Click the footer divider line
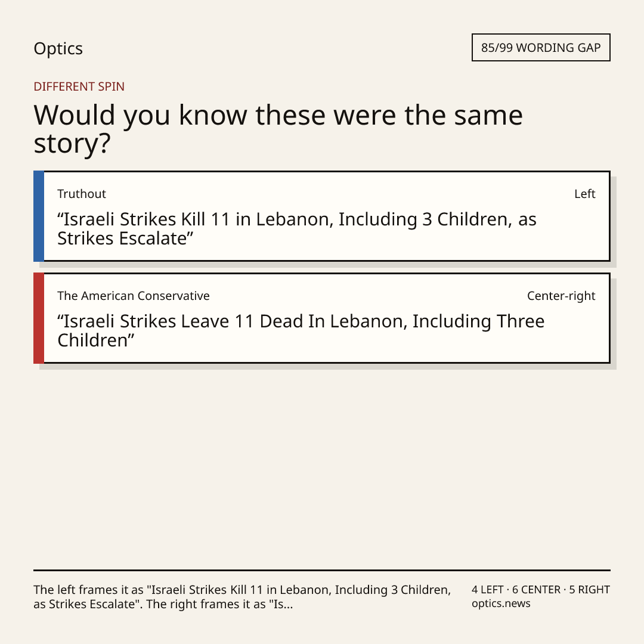Image resolution: width=644 pixels, height=644 pixels. [x=322, y=570]
